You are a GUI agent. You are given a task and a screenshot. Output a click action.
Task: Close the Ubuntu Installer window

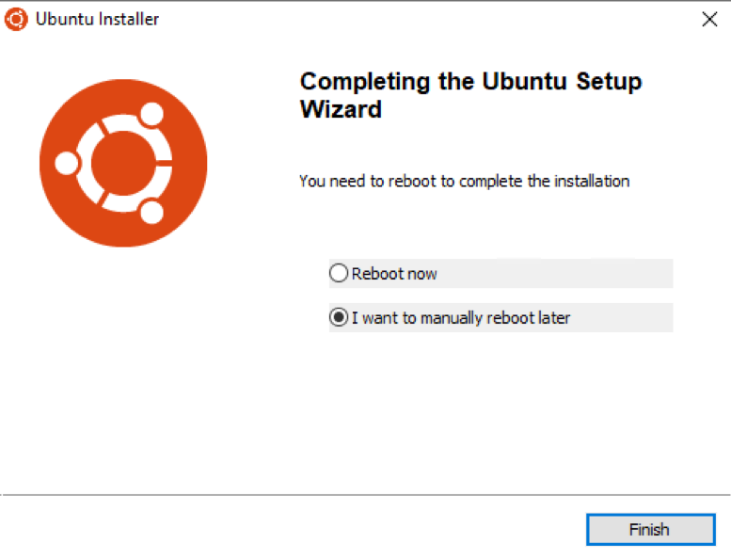point(709,19)
